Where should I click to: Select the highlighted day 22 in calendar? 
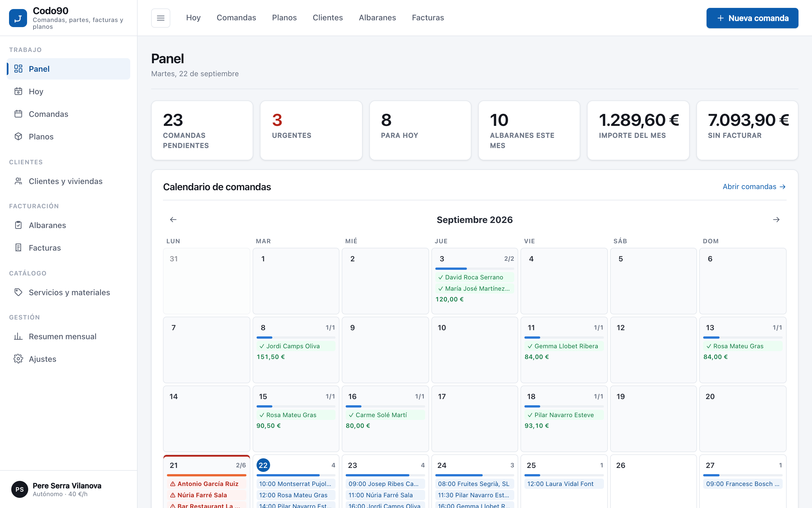[x=263, y=465]
